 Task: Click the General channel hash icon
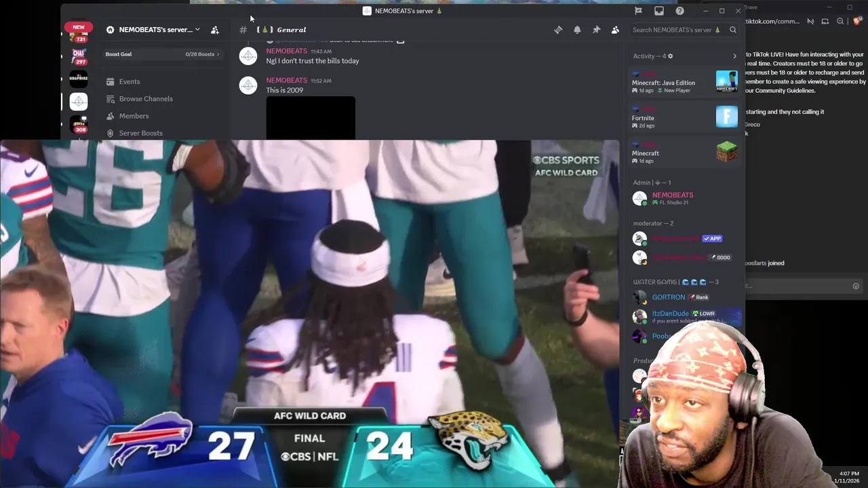coord(243,30)
